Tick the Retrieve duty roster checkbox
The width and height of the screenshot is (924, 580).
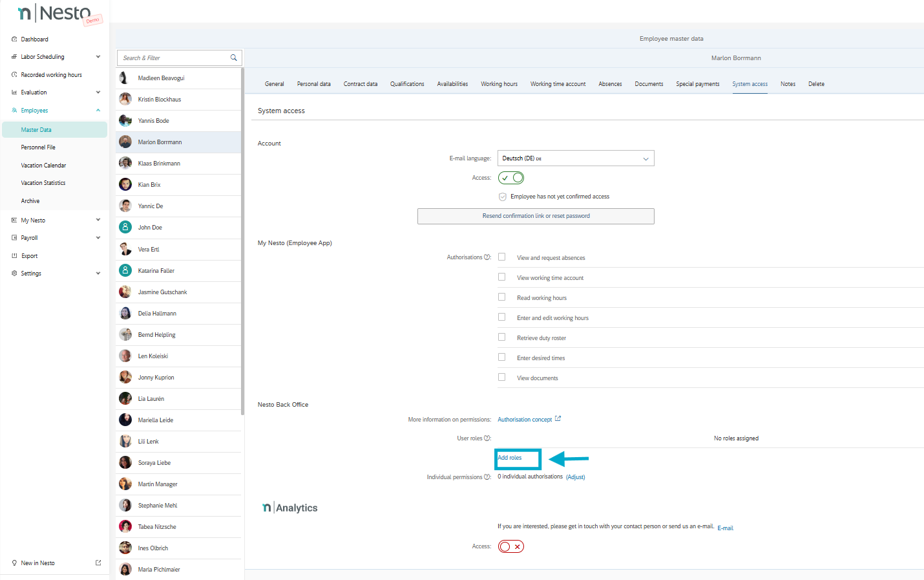pyautogui.click(x=501, y=338)
